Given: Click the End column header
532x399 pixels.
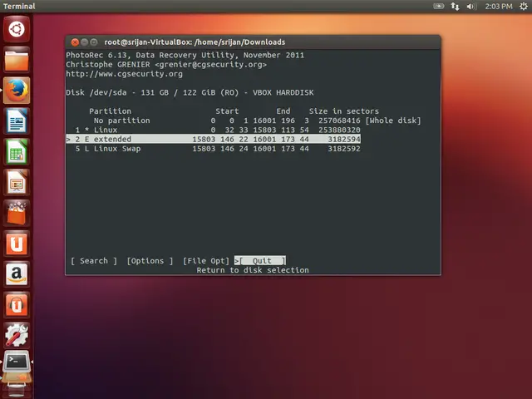Looking at the screenshot, I should pyautogui.click(x=283, y=111).
